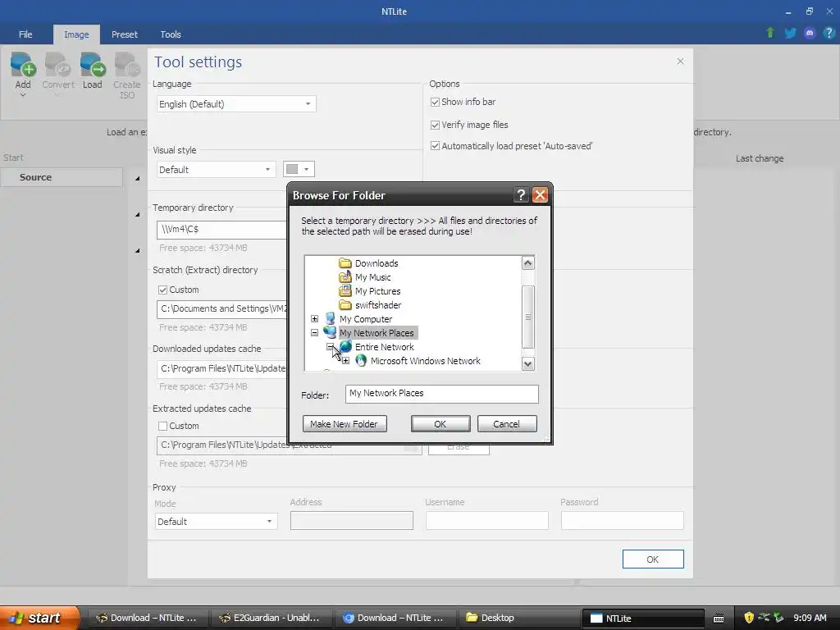The image size is (840, 630).
Task: Switch to the Tools tab
Action: [x=171, y=34]
